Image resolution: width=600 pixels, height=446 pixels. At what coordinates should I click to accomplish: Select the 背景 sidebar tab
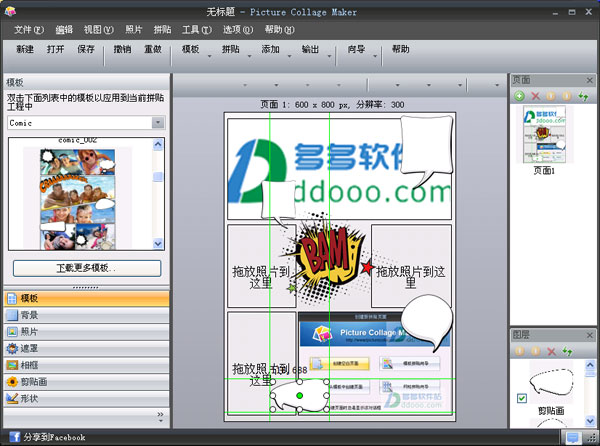(x=86, y=315)
